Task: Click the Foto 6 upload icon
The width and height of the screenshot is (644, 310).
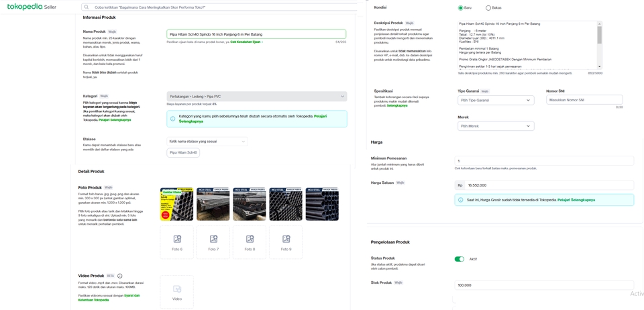Action: tap(177, 239)
